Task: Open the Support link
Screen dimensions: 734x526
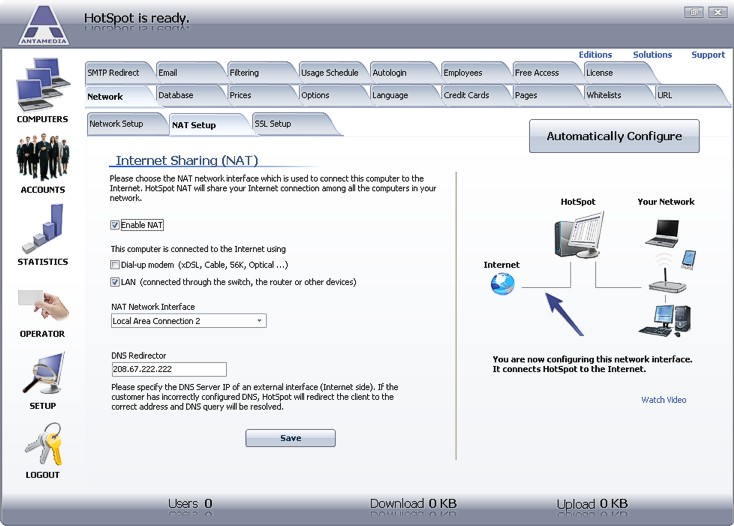Action: 708,55
